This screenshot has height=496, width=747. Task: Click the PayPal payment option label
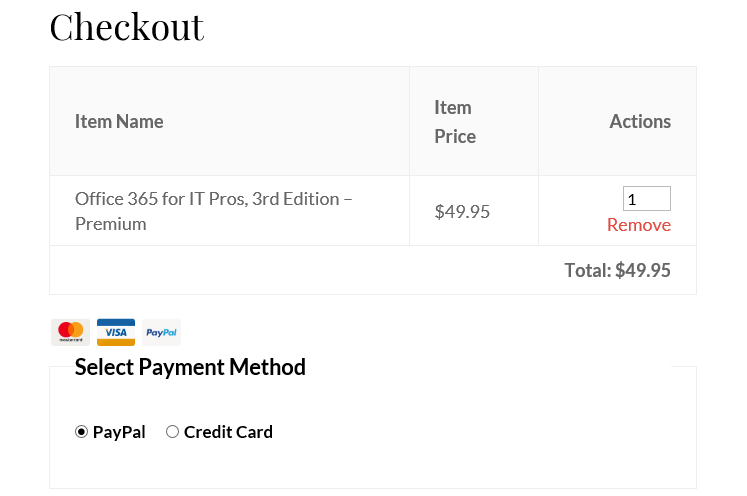[119, 432]
